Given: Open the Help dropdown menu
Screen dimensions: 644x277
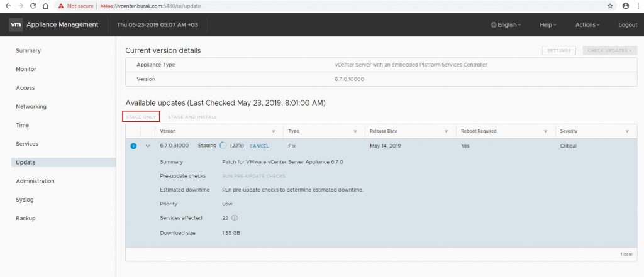Looking at the screenshot, I should click(x=548, y=25).
